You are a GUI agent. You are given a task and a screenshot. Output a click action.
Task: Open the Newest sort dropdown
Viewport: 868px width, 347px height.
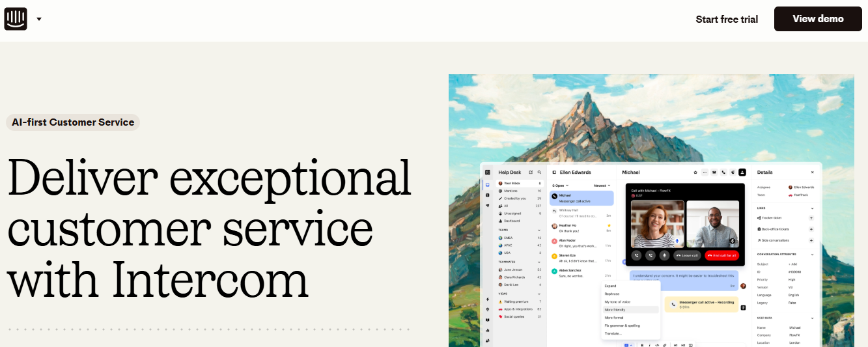[602, 186]
